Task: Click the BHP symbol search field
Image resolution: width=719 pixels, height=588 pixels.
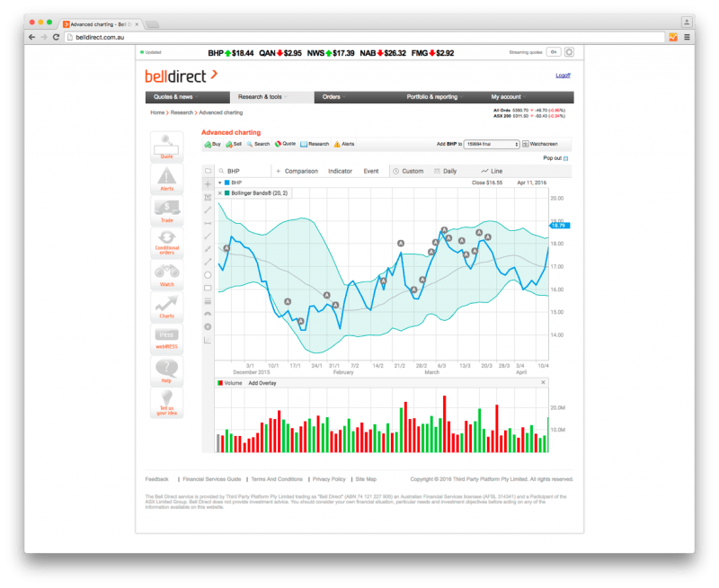Action: click(x=243, y=171)
